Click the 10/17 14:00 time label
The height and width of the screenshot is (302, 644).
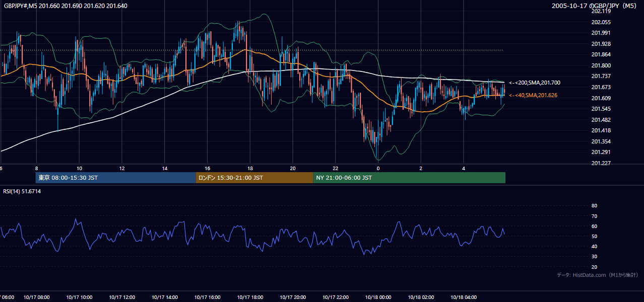(x=165, y=297)
